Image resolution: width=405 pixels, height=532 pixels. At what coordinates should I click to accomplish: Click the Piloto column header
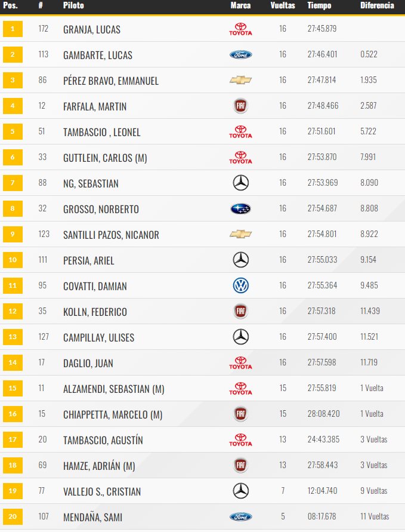[x=73, y=5]
